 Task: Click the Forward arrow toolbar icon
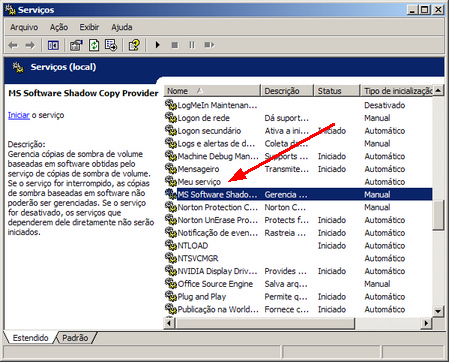[30, 45]
